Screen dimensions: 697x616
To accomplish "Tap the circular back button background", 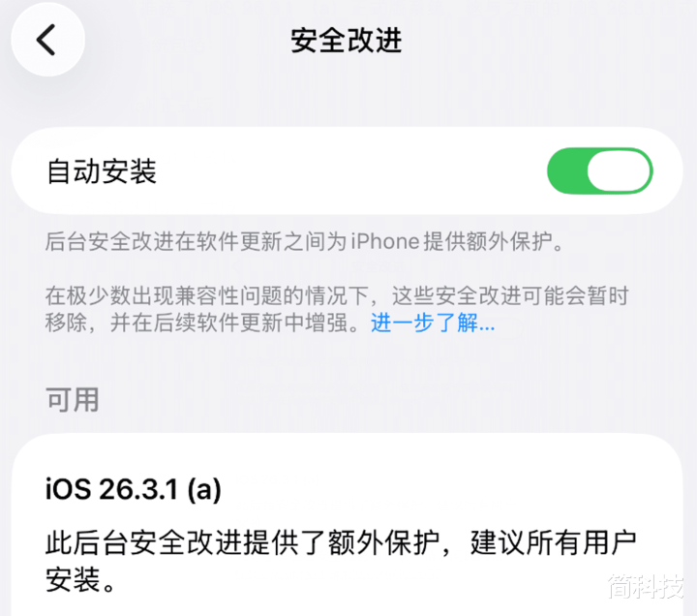I will tap(48, 40).
